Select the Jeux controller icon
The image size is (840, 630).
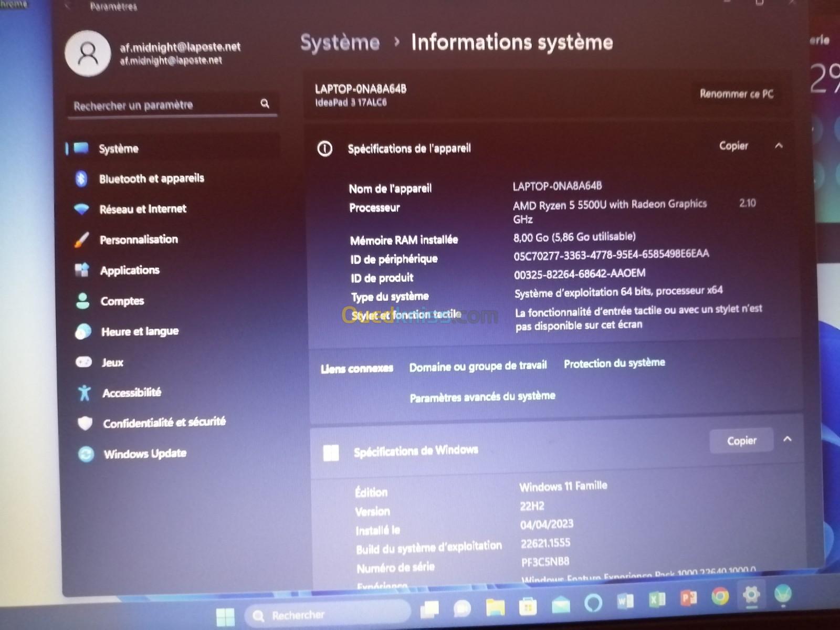84,362
